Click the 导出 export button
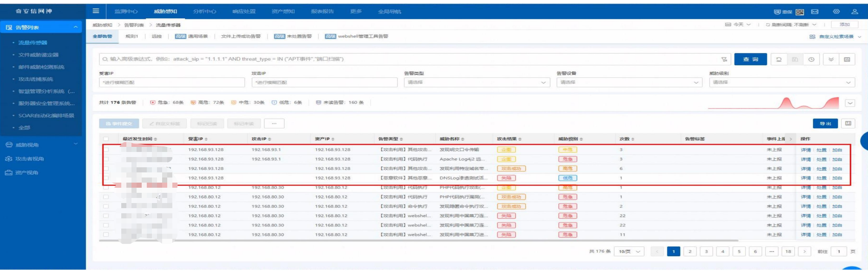The height and width of the screenshot is (272, 868). point(825,123)
